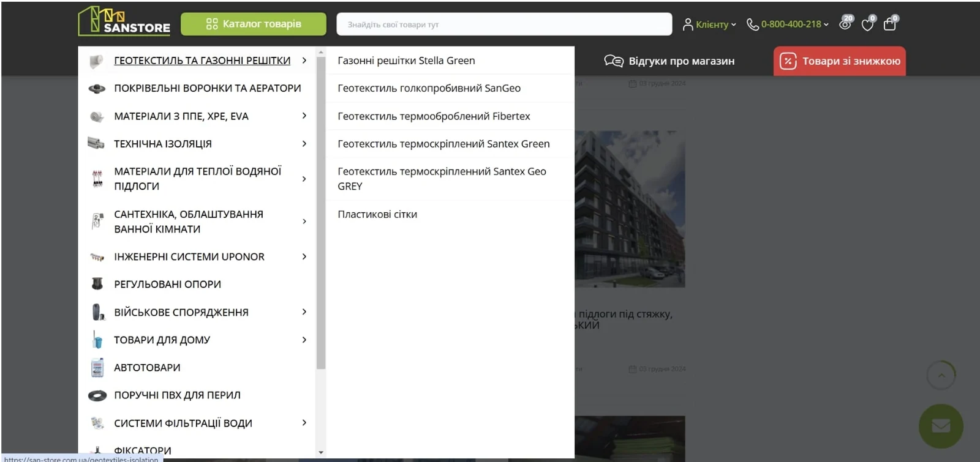
Task: Expand arrow for Сантехніка row
Action: click(304, 222)
